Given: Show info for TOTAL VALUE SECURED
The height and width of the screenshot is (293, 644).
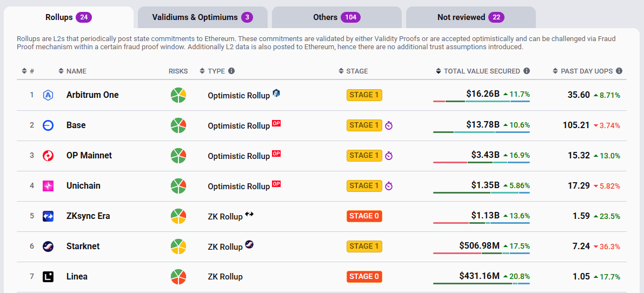Looking at the screenshot, I should (527, 71).
